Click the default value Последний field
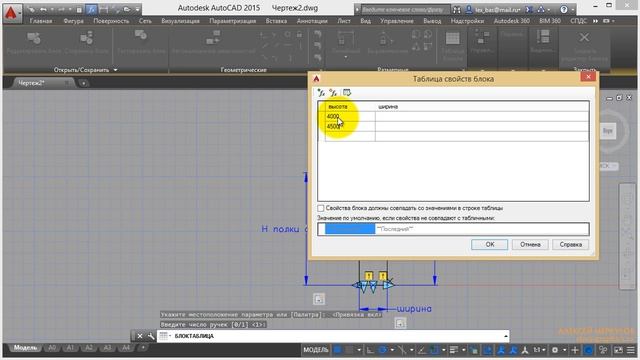The image size is (640, 360). point(482,229)
